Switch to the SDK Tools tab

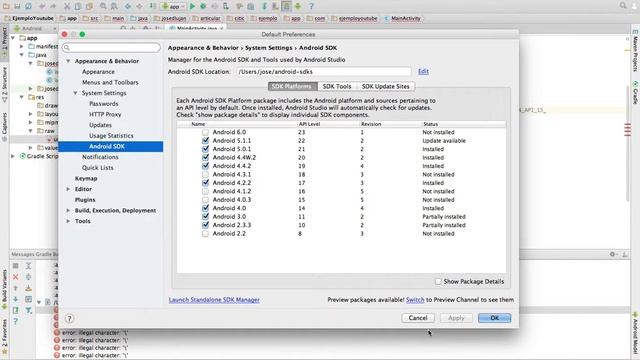(337, 87)
